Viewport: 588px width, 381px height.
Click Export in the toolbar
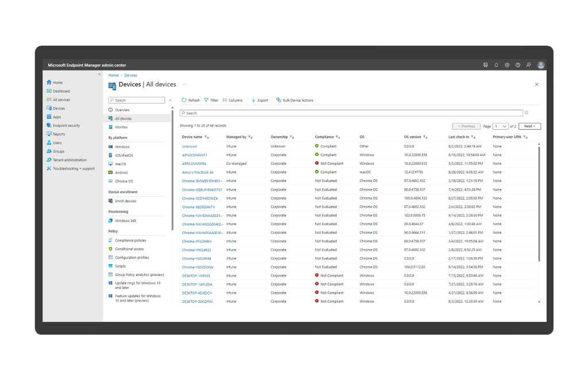tap(260, 100)
